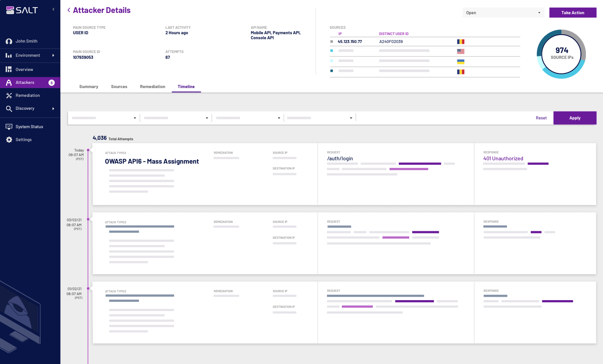The width and height of the screenshot is (603, 364).
Task: Open the Open status dropdown
Action: [503, 13]
